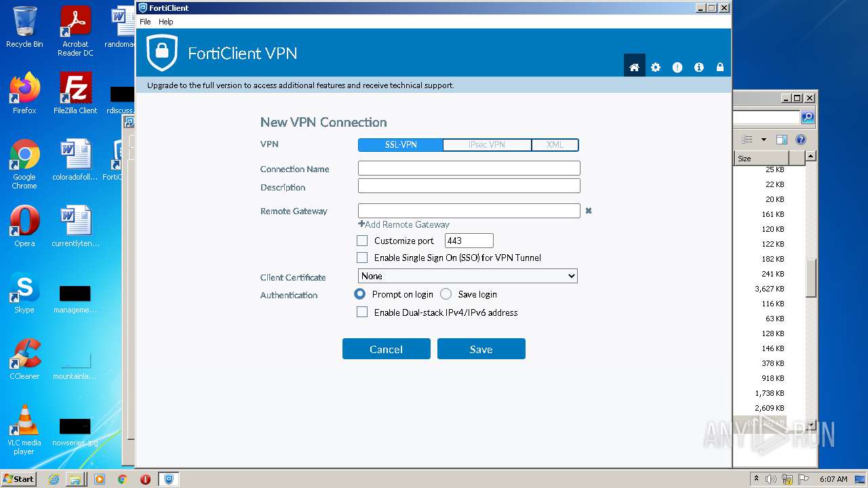Show the About info icon
Viewport: 868px width, 488px height.
[x=699, y=67]
